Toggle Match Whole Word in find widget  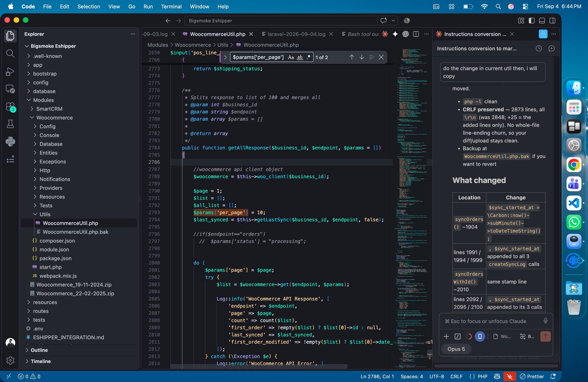point(300,57)
